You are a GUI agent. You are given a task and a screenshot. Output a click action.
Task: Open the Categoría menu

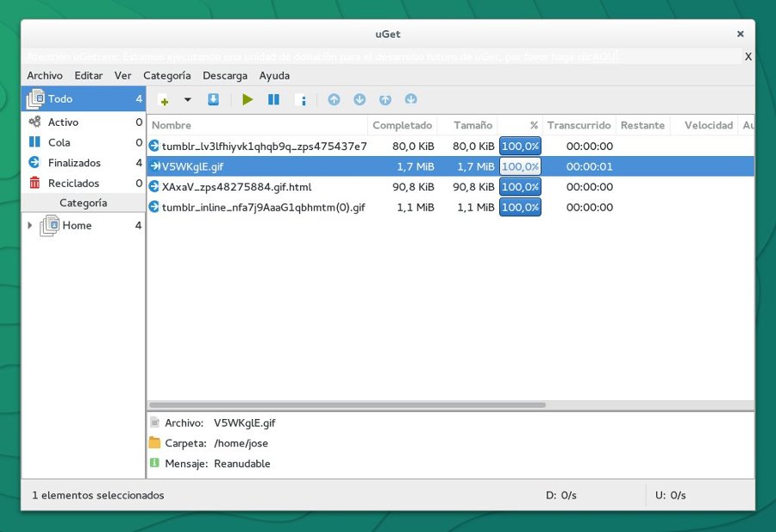pyautogui.click(x=167, y=76)
